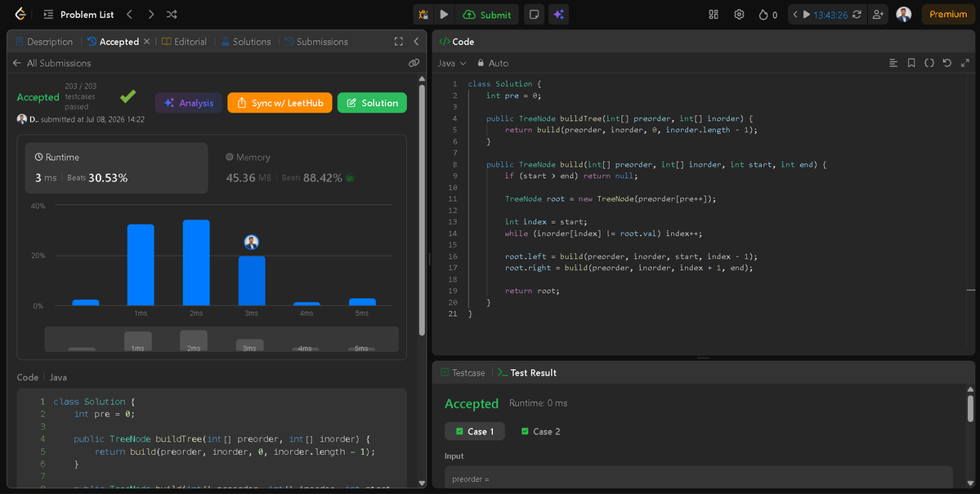Click the green Solution button
Screen dimensions: 980x494
[372, 103]
